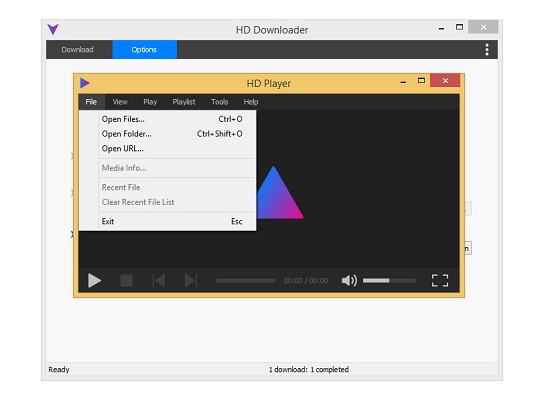
Task: Open the Help menu in HD Player
Action: (251, 102)
